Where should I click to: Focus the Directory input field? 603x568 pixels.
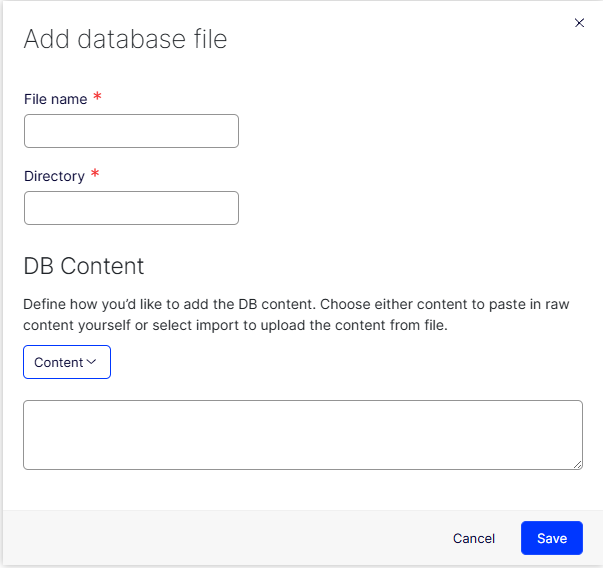[x=131, y=208]
